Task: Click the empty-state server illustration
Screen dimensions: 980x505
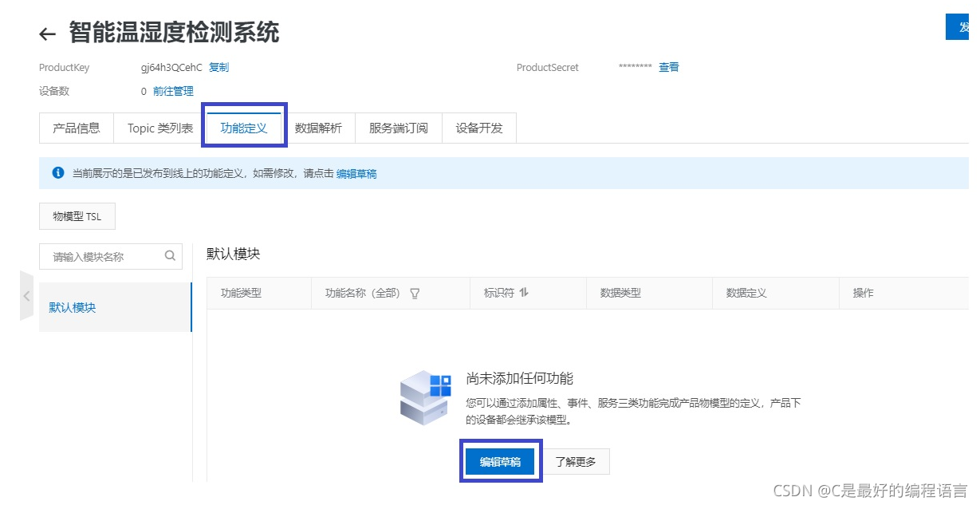Action: click(425, 397)
